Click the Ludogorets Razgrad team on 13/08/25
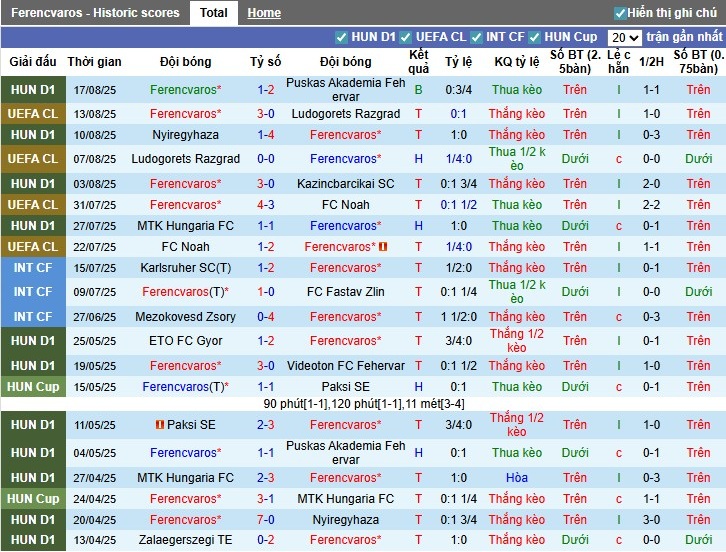Image resolution: width=726 pixels, height=552 pixels. (x=345, y=114)
